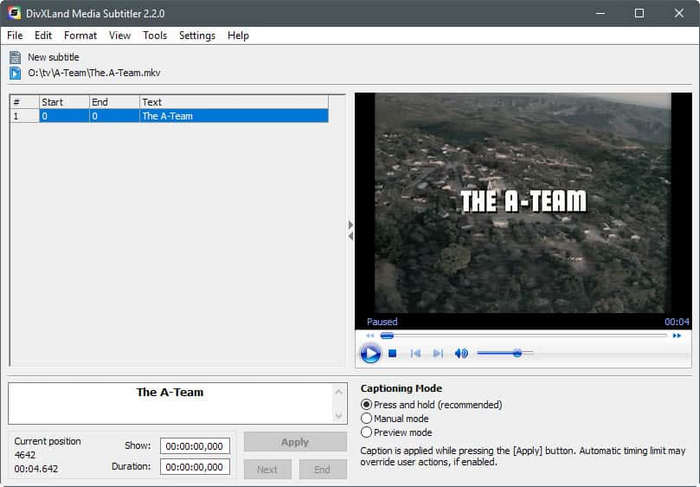The width and height of the screenshot is (700, 487).
Task: Jump to previous track button
Action: click(x=415, y=354)
